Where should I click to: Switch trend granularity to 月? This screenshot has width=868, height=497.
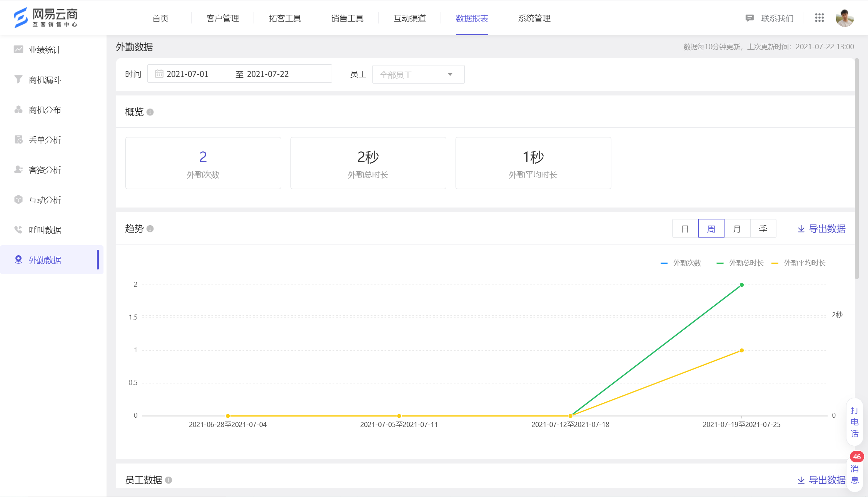pyautogui.click(x=737, y=229)
